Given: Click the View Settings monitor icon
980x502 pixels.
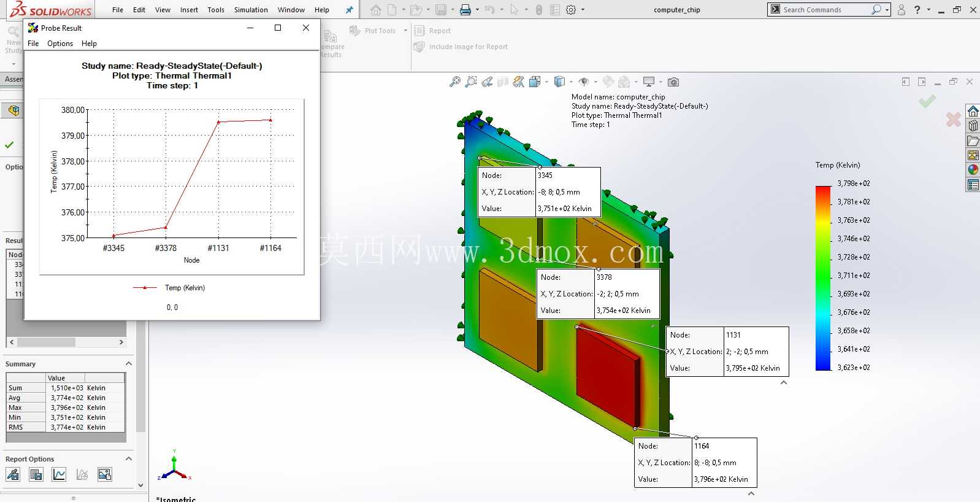Looking at the screenshot, I should click(649, 82).
